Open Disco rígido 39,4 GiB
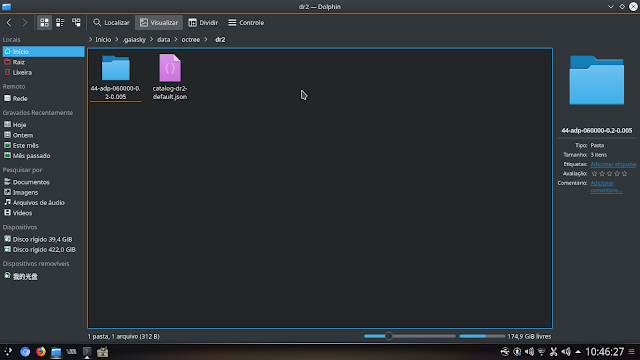Screen dimensions: 640x360 [43, 239]
